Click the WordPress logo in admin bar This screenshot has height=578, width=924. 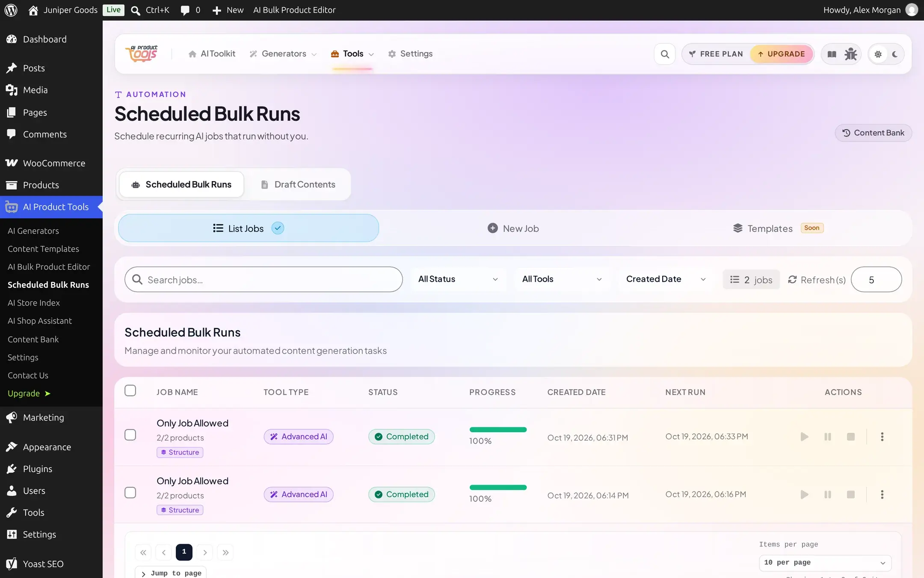tap(11, 10)
